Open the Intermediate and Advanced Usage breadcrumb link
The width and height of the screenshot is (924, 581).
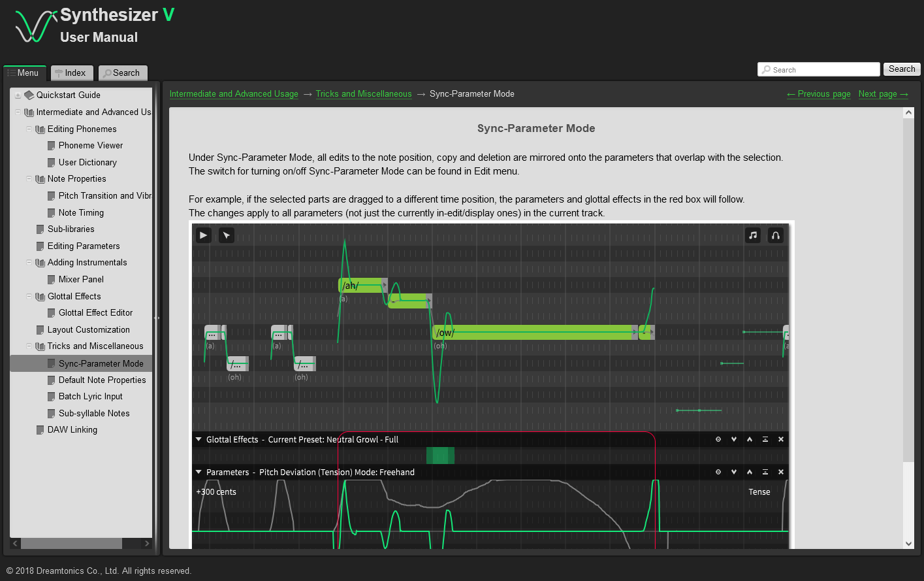(234, 94)
